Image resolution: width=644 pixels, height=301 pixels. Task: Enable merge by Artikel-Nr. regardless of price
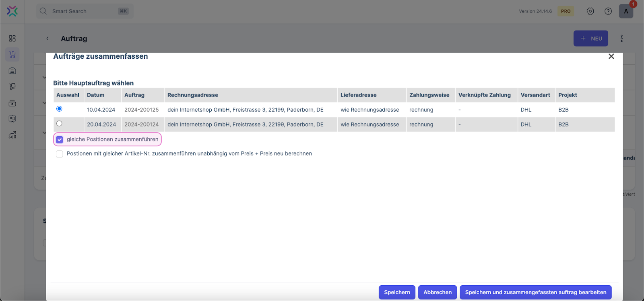click(x=60, y=154)
